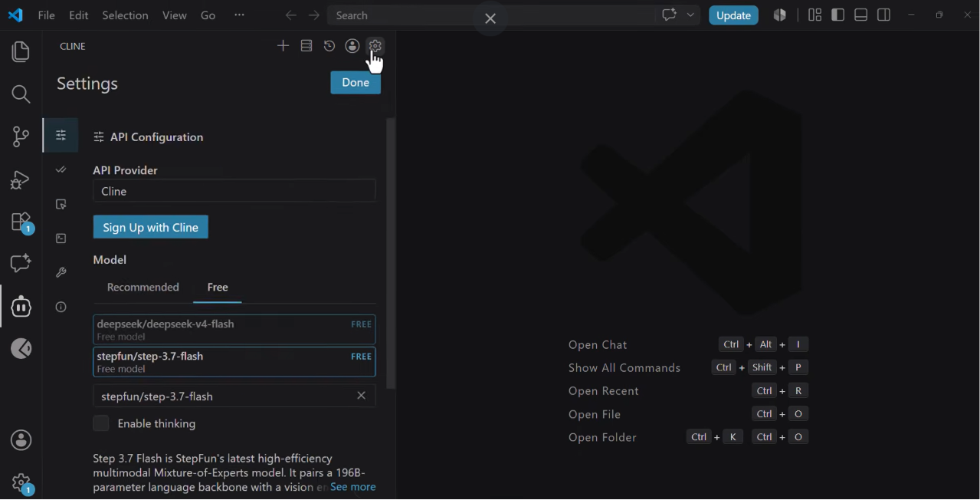
Task: Click the API Configuration heading text
Action: 157,137
